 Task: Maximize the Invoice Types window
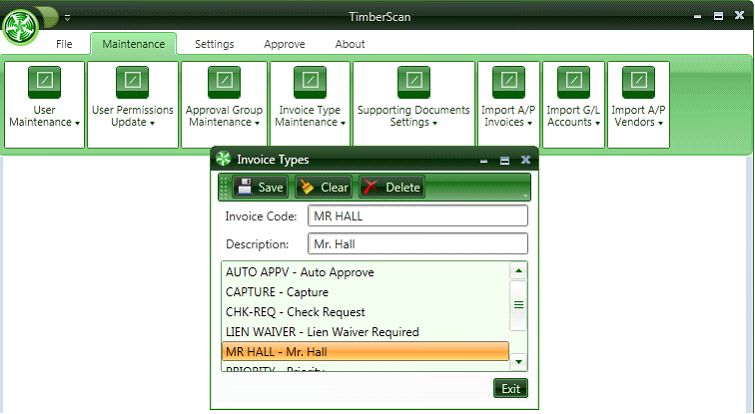point(504,160)
